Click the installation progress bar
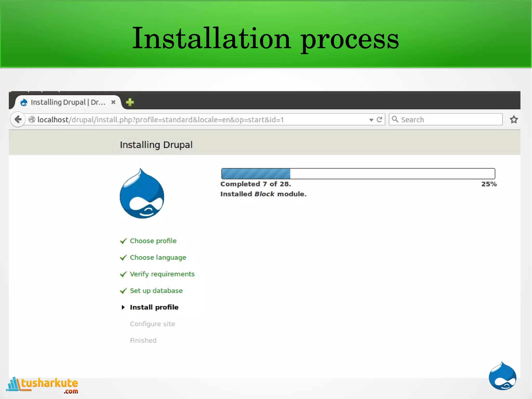Image resolution: width=532 pixels, height=399 pixels. (358, 174)
